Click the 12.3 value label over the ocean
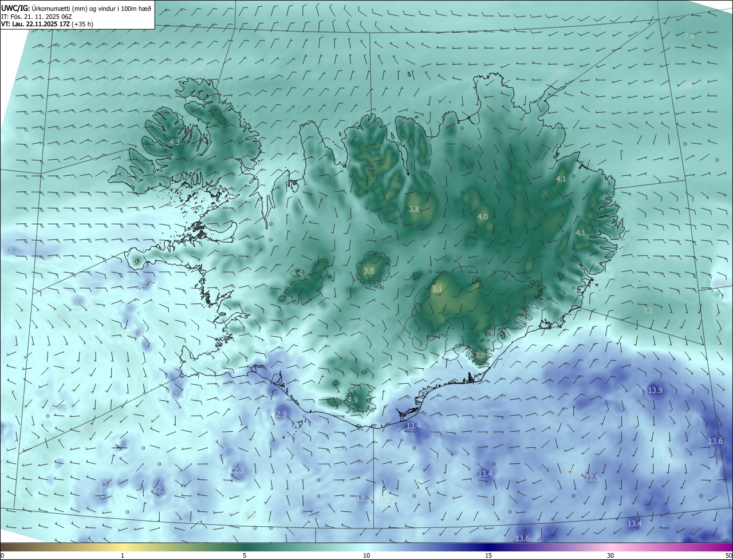Image resolution: width=733 pixels, height=560 pixels. [237, 471]
